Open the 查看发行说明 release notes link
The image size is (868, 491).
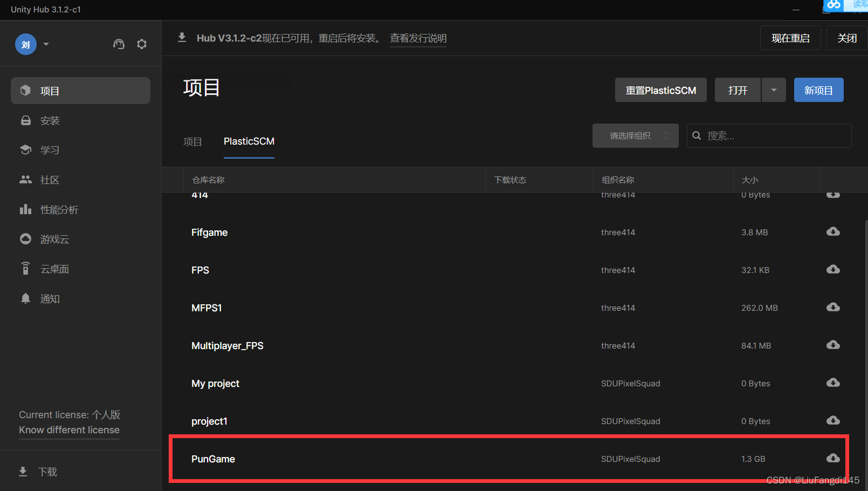point(418,38)
